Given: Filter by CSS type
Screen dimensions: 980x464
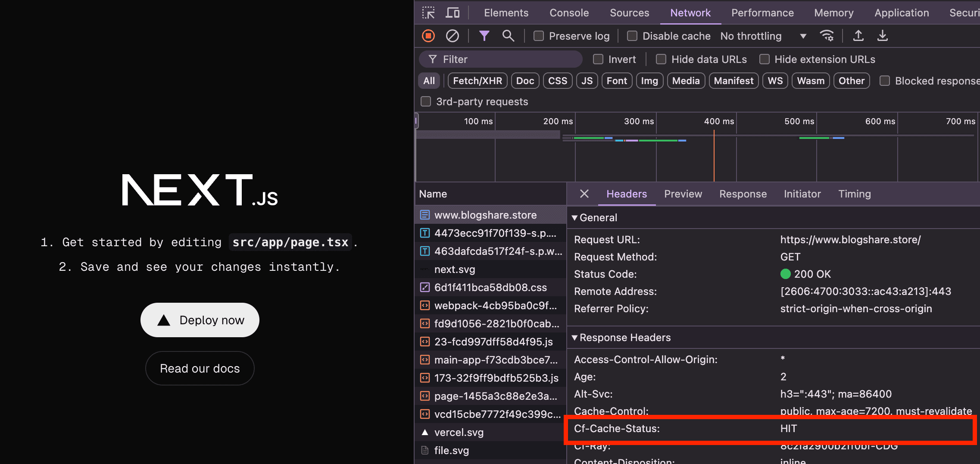Looking at the screenshot, I should [558, 81].
